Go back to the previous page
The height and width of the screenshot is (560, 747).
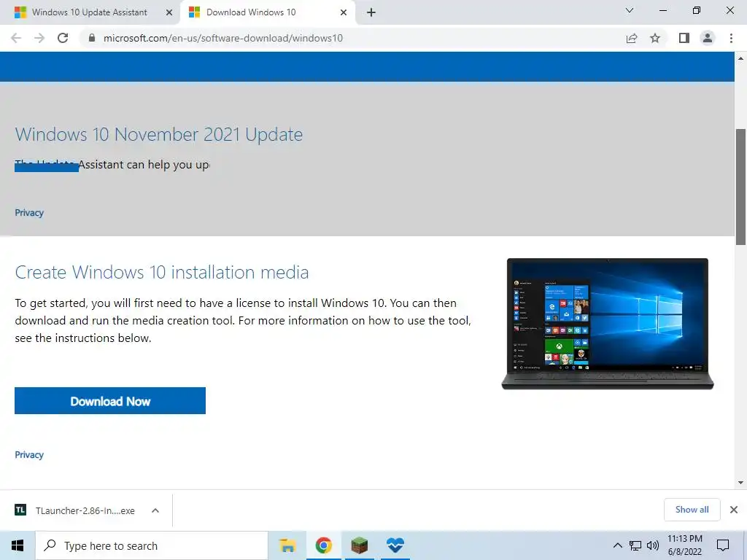(16, 38)
